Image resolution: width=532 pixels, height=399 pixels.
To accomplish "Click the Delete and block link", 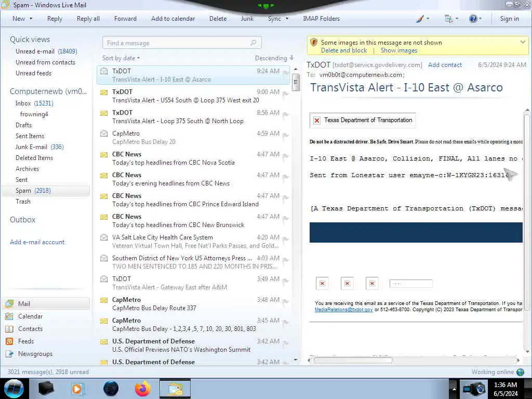I will tap(344, 50).
